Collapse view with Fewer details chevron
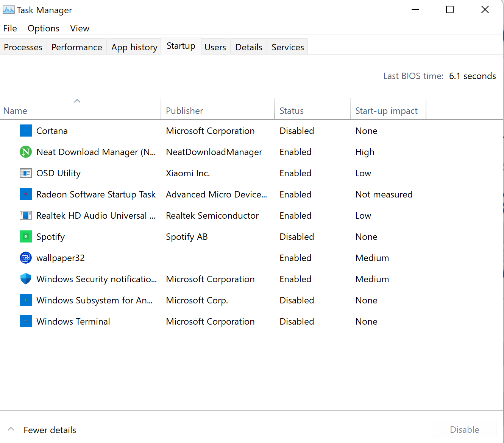 click(11, 429)
